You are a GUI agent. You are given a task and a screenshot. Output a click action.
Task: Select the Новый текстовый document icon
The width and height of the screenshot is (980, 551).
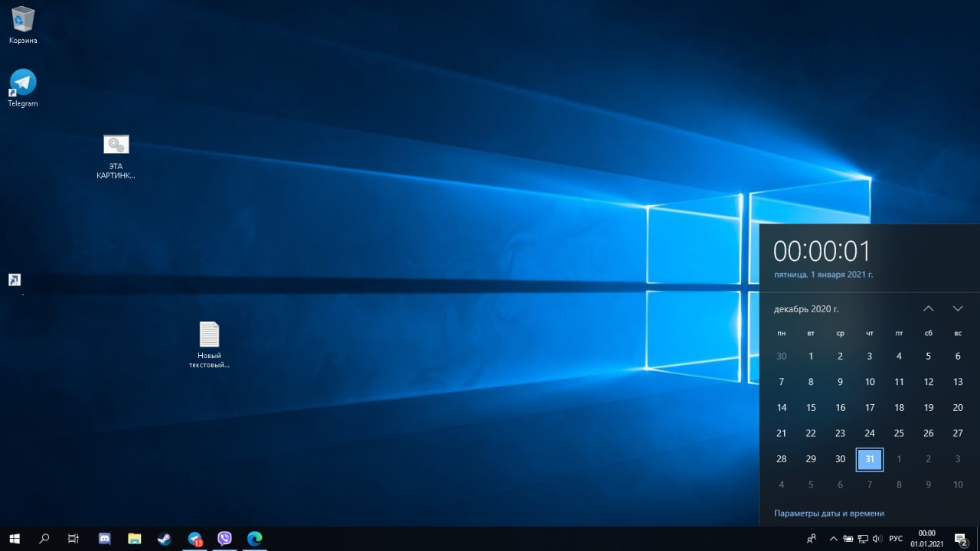[209, 344]
